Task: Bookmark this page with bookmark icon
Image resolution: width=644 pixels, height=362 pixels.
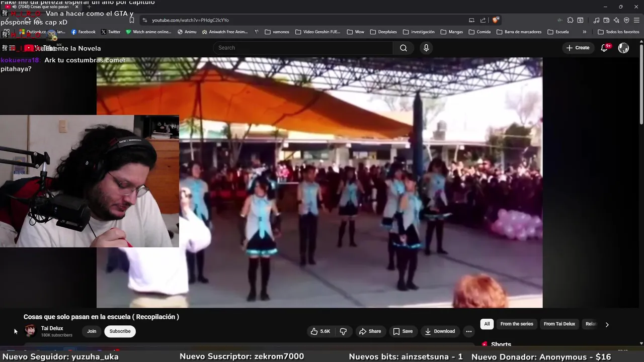Action: tap(132, 20)
